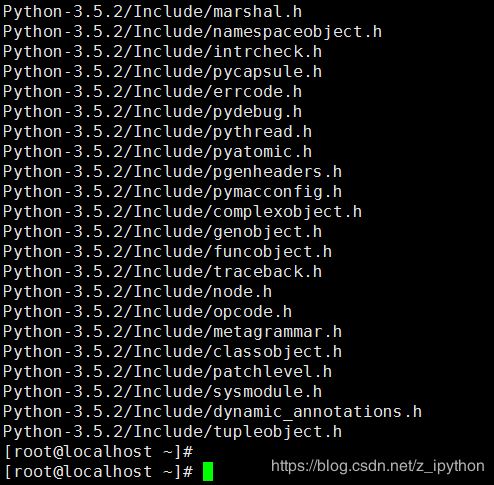Select the metagrammar.h output line
Screen dimensions: 494x485
point(172,332)
